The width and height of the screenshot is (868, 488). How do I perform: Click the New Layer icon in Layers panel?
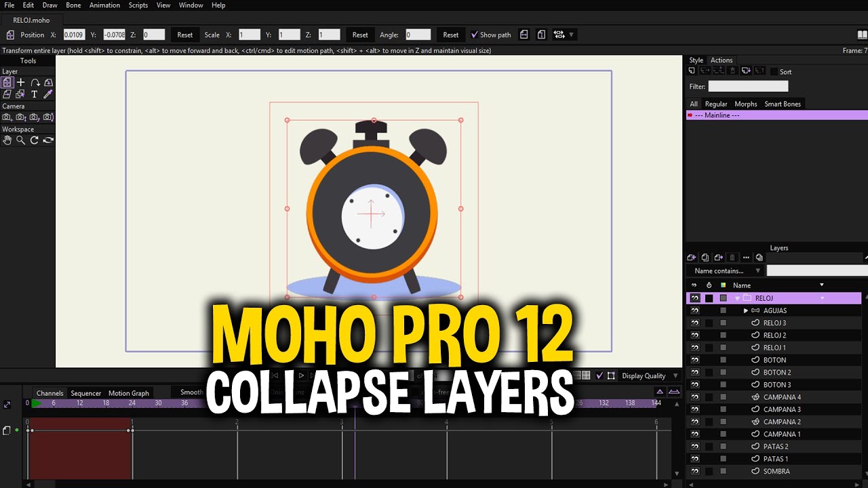(x=692, y=258)
